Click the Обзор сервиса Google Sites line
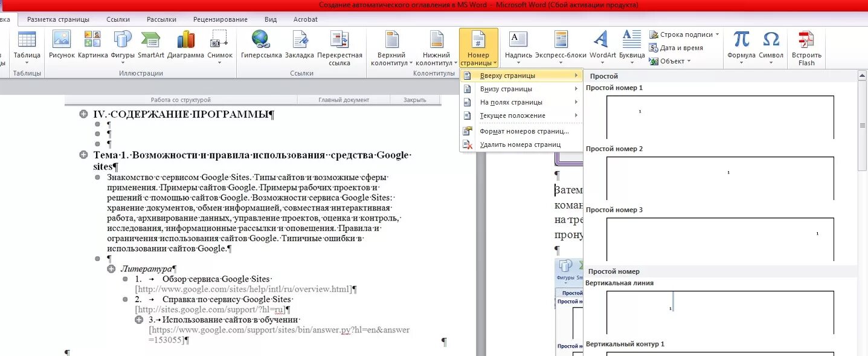Viewport: 868px width, 356px height. pyautogui.click(x=217, y=279)
